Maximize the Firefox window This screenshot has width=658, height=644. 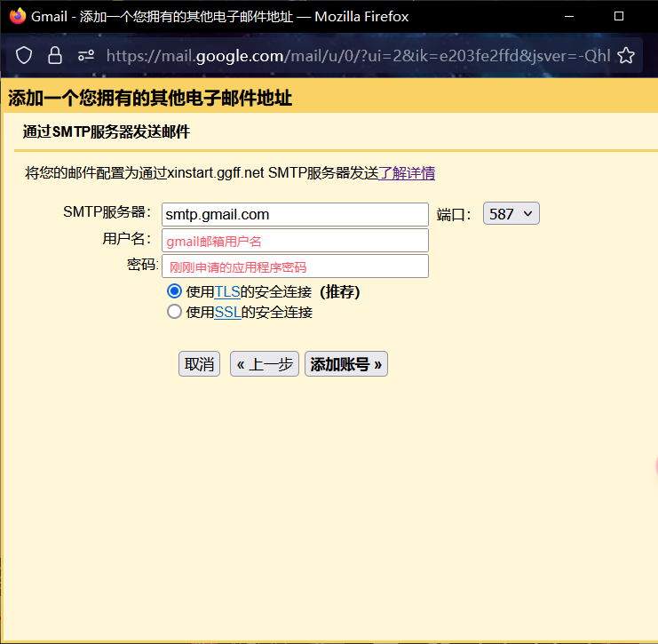pyautogui.click(x=619, y=16)
